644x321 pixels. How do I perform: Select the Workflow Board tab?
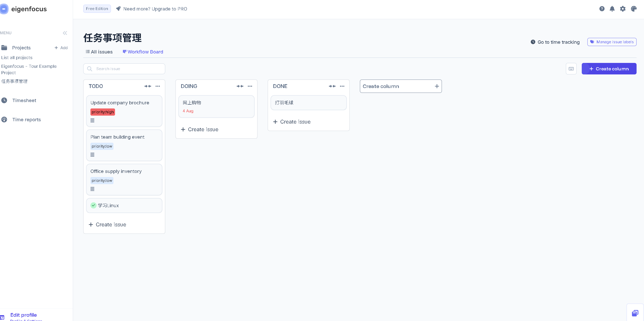[143, 52]
